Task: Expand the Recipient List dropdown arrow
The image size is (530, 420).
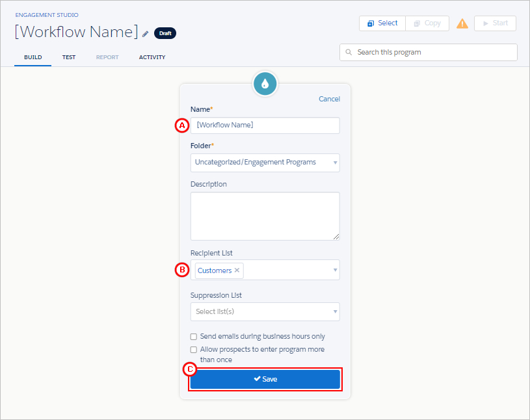Action: (335, 270)
